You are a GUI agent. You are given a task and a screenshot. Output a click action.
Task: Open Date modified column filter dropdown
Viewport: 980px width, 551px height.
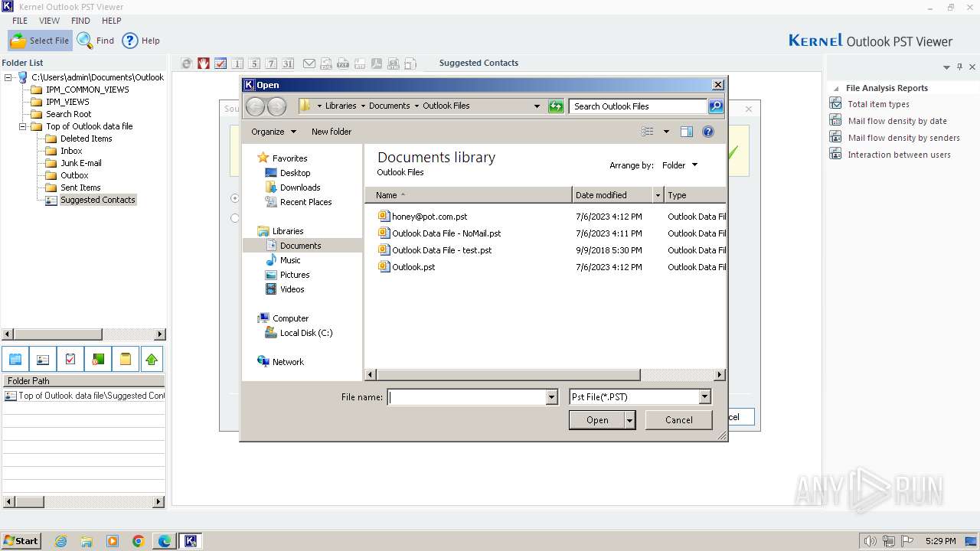click(658, 195)
